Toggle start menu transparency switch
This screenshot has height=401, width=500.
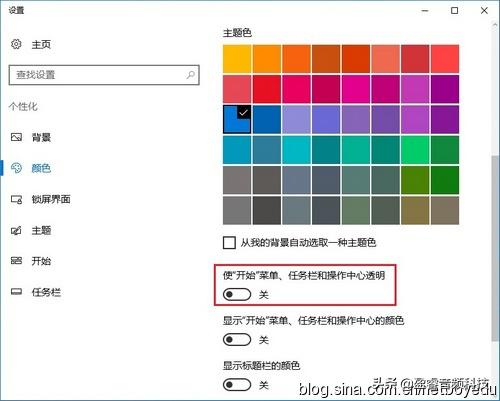click(237, 294)
